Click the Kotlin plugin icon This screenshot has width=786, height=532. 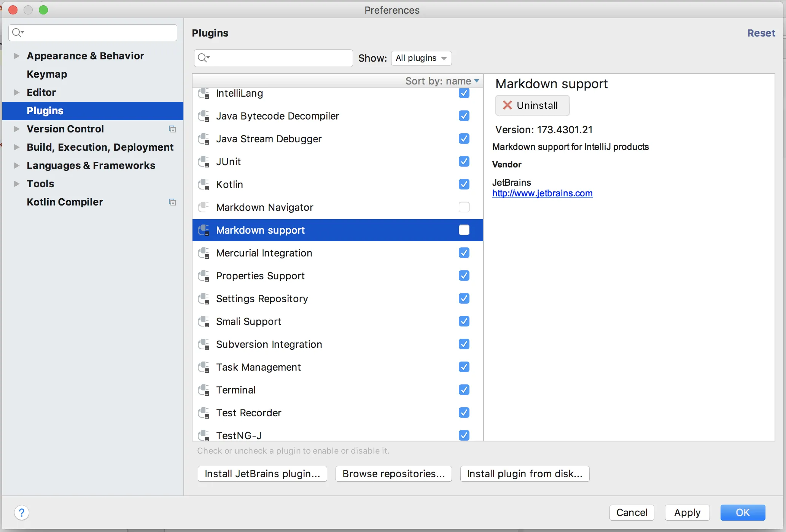(204, 185)
